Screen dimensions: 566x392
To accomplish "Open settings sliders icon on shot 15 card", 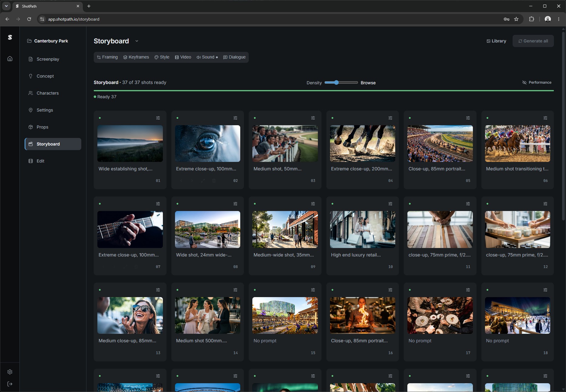I will (313, 290).
